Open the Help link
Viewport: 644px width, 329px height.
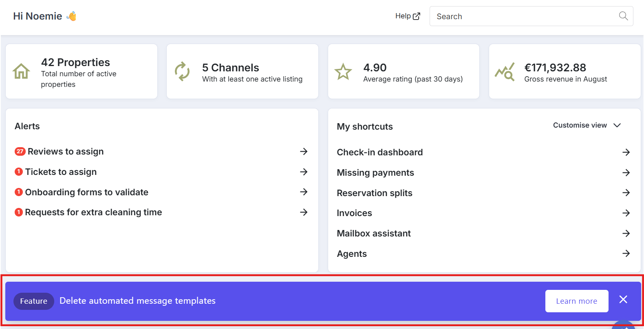[x=408, y=16]
